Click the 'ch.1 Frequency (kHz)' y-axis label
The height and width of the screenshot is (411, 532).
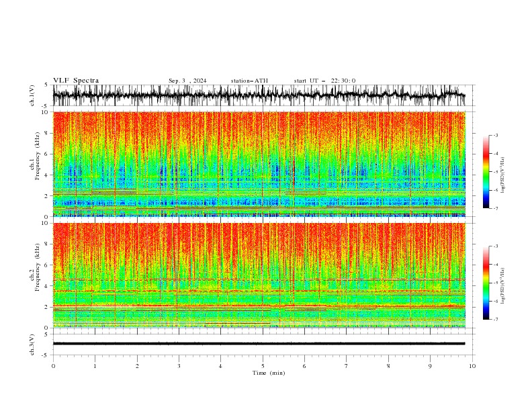(x=36, y=156)
